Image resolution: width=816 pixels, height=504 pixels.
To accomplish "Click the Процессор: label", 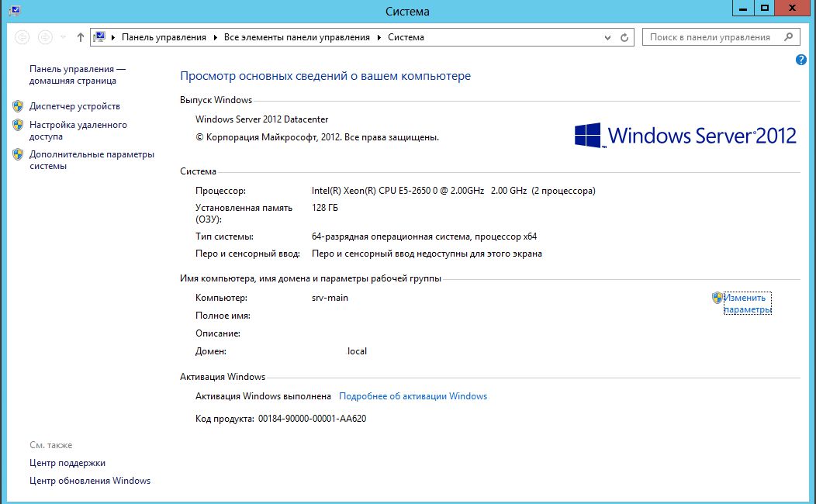I will click(x=220, y=191).
